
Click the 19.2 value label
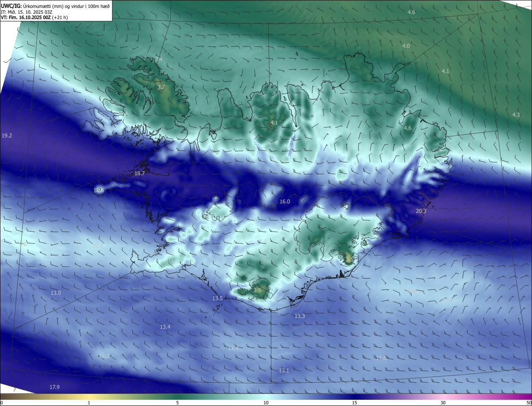pyautogui.click(x=7, y=135)
